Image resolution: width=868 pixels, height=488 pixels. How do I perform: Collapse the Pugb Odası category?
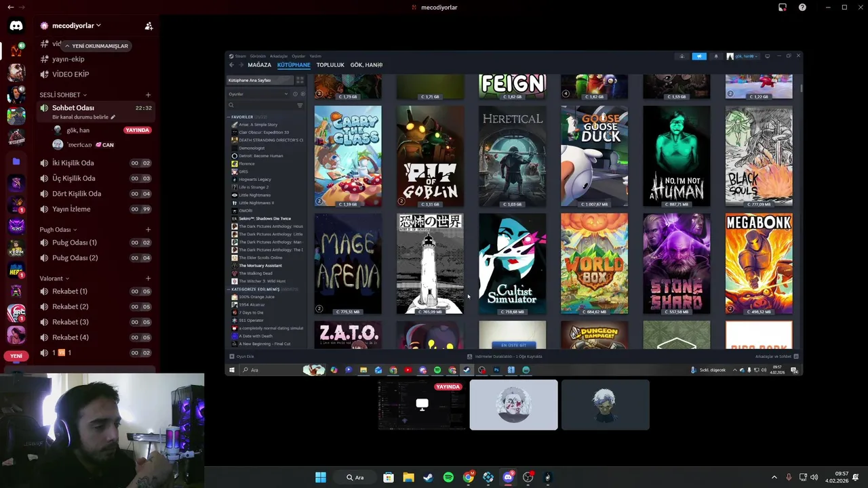(58, 230)
